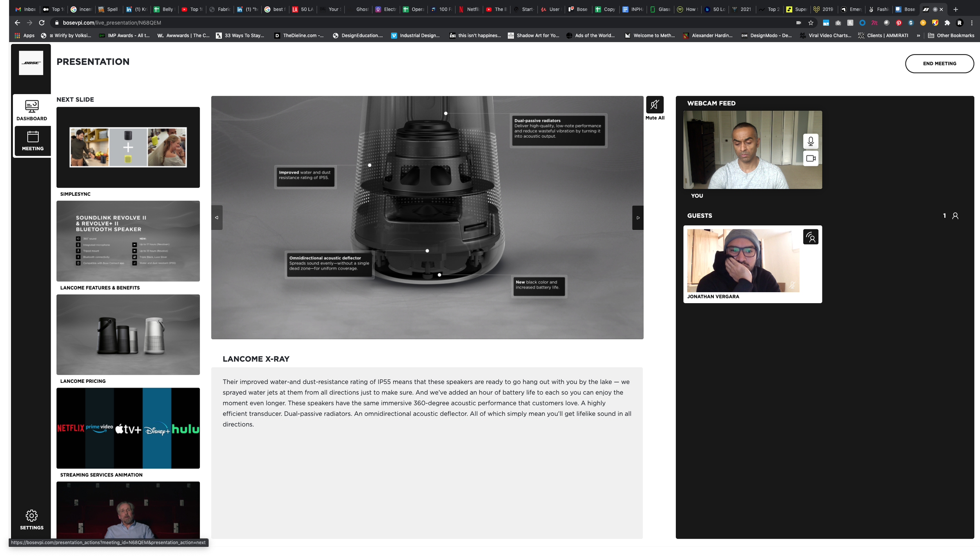The height and width of the screenshot is (557, 980).
Task: Click your own webcam feed video
Action: (753, 150)
